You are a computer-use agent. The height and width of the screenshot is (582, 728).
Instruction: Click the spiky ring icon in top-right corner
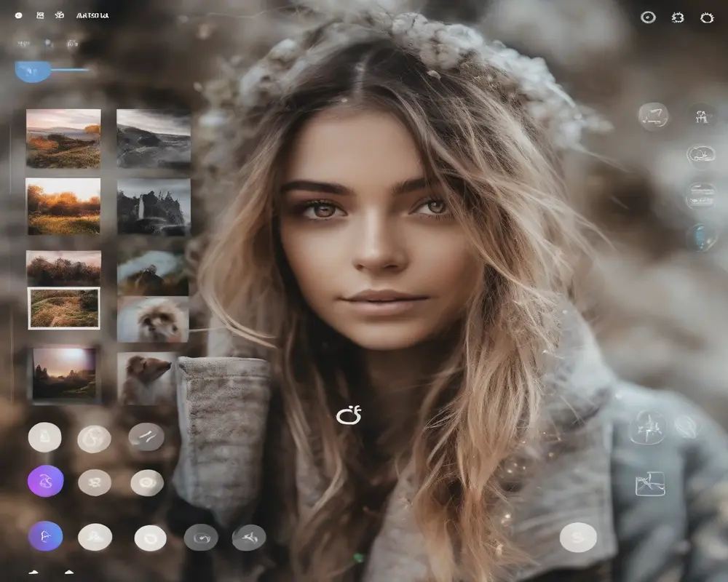[707, 17]
